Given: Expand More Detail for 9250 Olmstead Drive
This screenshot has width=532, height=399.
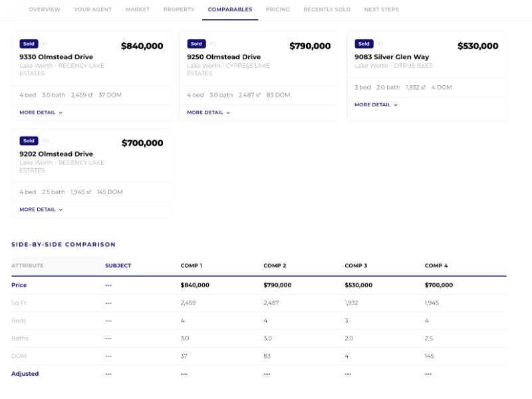Looking at the screenshot, I should tap(208, 113).
